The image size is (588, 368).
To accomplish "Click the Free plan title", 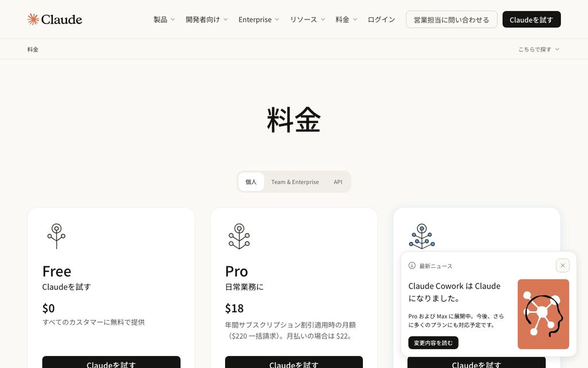I will (x=57, y=271).
